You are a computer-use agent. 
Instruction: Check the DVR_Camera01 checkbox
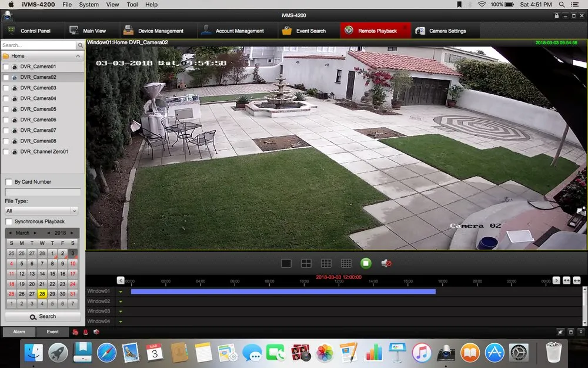tap(6, 67)
